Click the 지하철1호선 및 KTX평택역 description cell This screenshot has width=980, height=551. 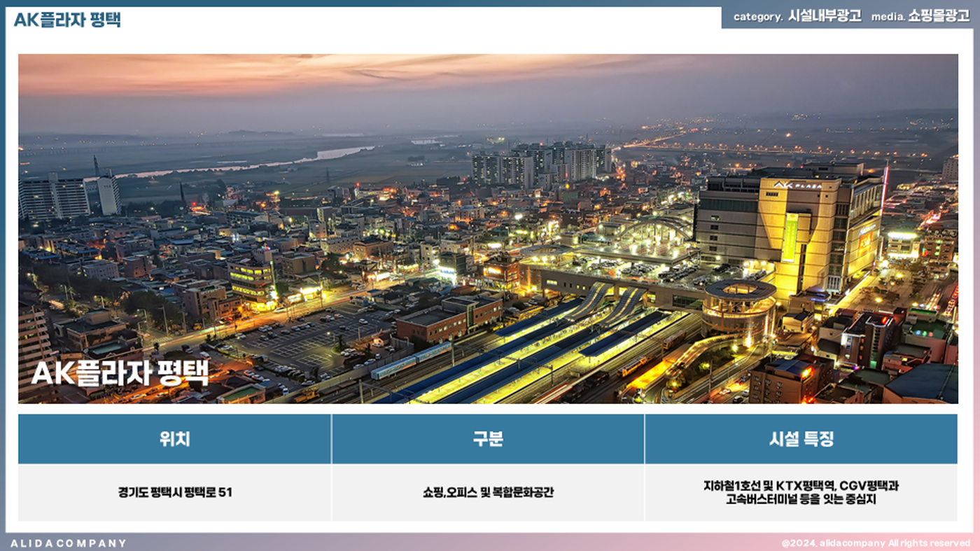click(801, 492)
